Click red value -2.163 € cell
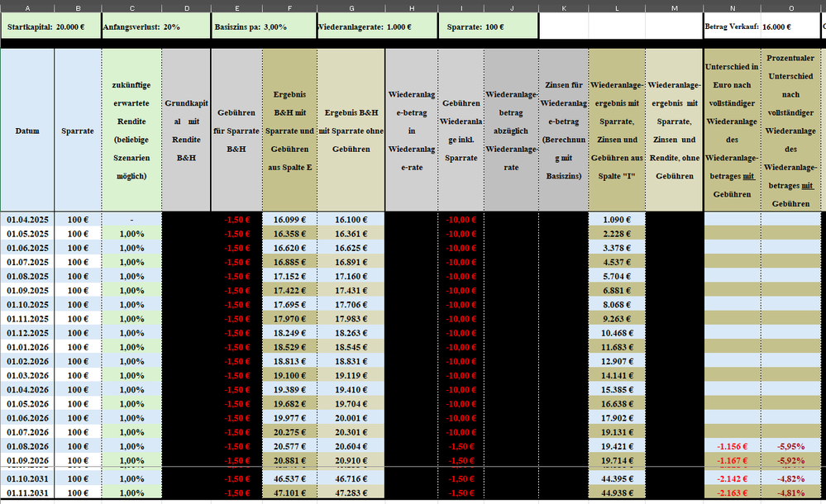The height and width of the screenshot is (504, 826). [x=733, y=493]
